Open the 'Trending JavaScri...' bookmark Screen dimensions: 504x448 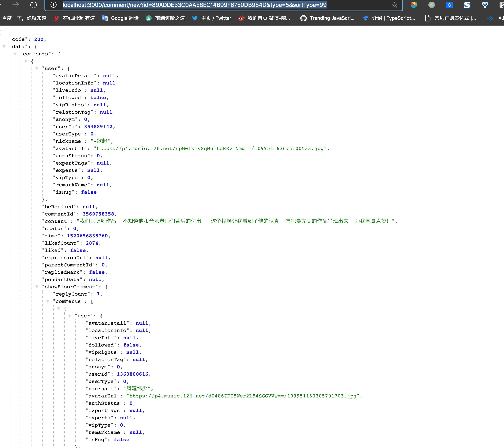328,18
